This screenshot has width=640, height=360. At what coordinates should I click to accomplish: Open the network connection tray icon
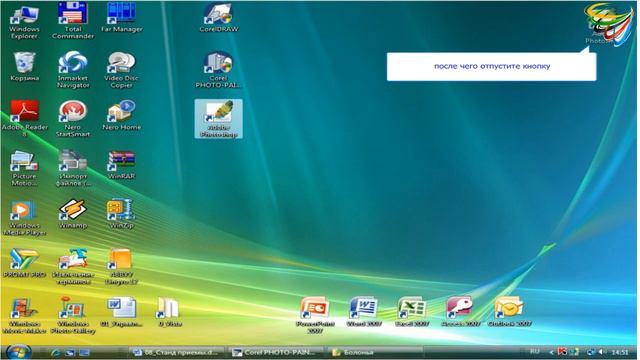(x=590, y=352)
